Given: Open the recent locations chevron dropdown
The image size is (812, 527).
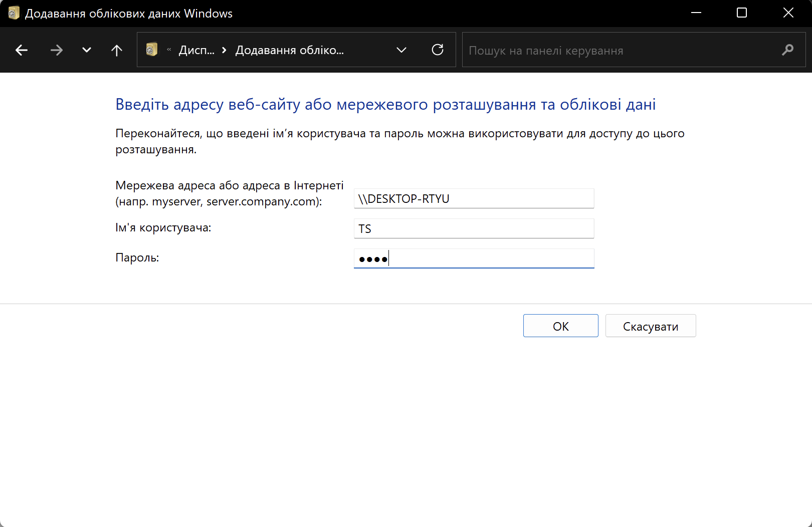Looking at the screenshot, I should click(x=86, y=50).
